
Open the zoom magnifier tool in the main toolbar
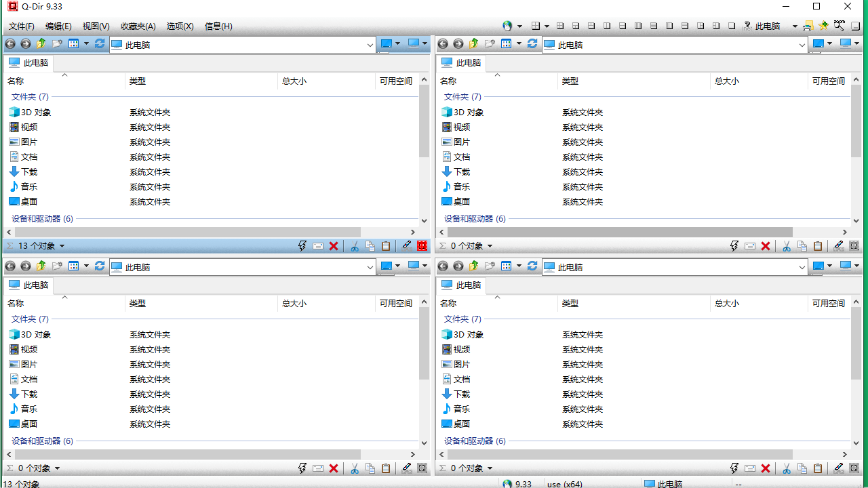click(839, 26)
